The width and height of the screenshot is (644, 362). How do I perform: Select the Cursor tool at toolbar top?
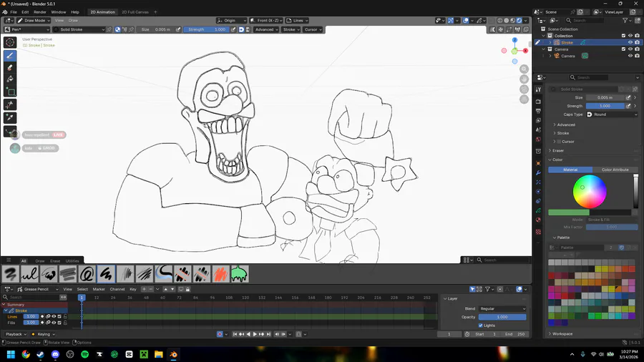pos(10,42)
